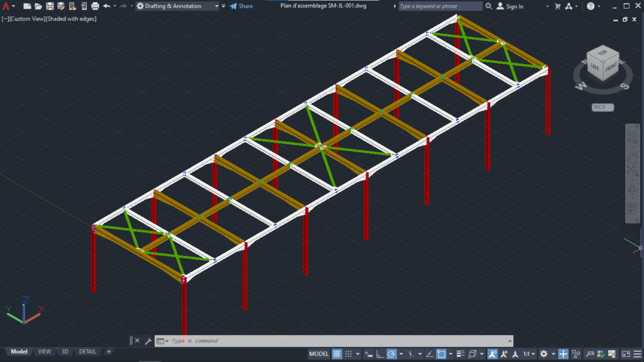The width and height of the screenshot is (644, 362).
Task: Rotate view to West on compass
Action: (580, 85)
